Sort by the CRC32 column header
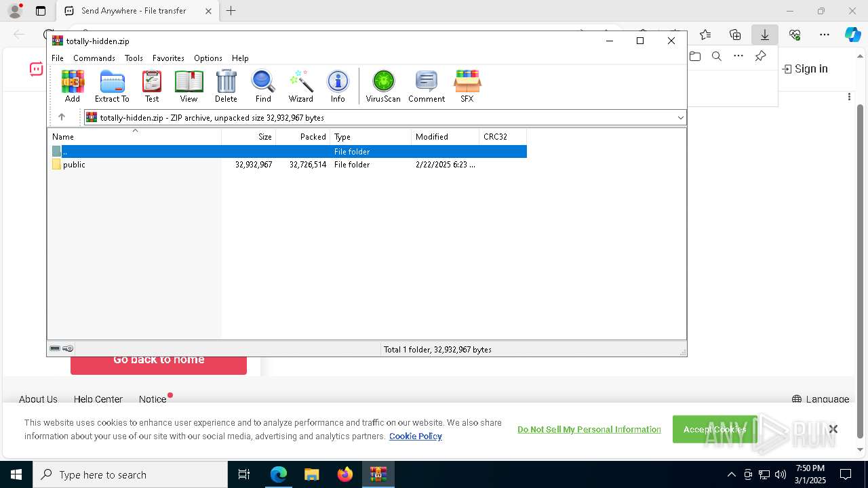The image size is (868, 488). point(503,137)
